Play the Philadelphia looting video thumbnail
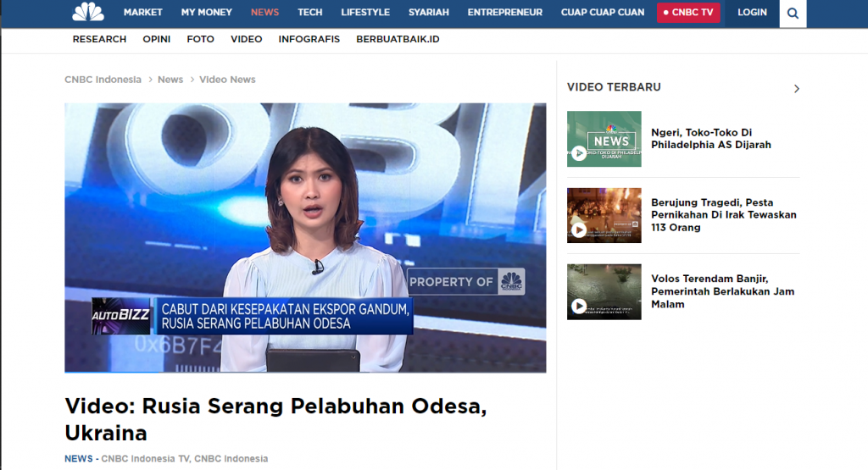The height and width of the screenshot is (470, 868). (x=604, y=139)
